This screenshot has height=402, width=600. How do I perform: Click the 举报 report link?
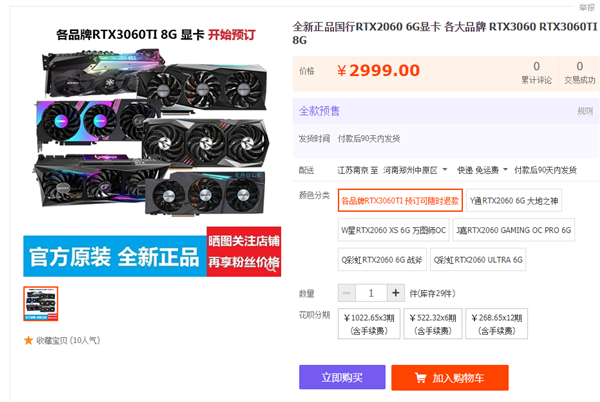pyautogui.click(x=587, y=7)
